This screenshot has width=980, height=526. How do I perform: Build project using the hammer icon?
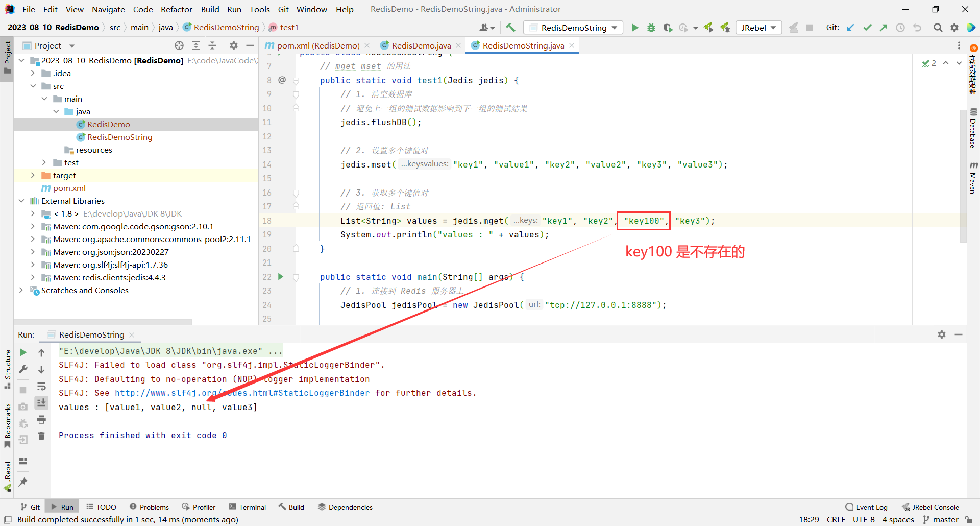pos(511,28)
